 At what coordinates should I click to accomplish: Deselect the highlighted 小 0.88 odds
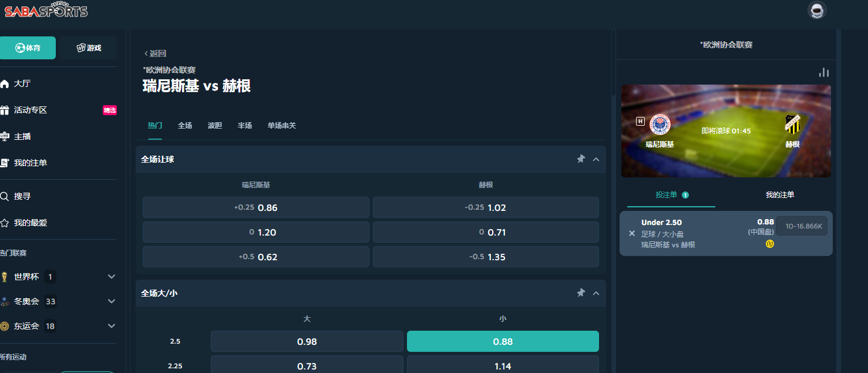(x=503, y=341)
